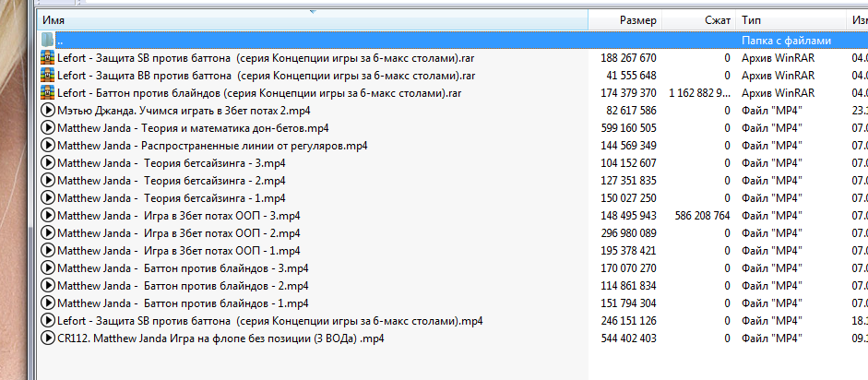Sort list by the Тип column header

tap(791, 20)
